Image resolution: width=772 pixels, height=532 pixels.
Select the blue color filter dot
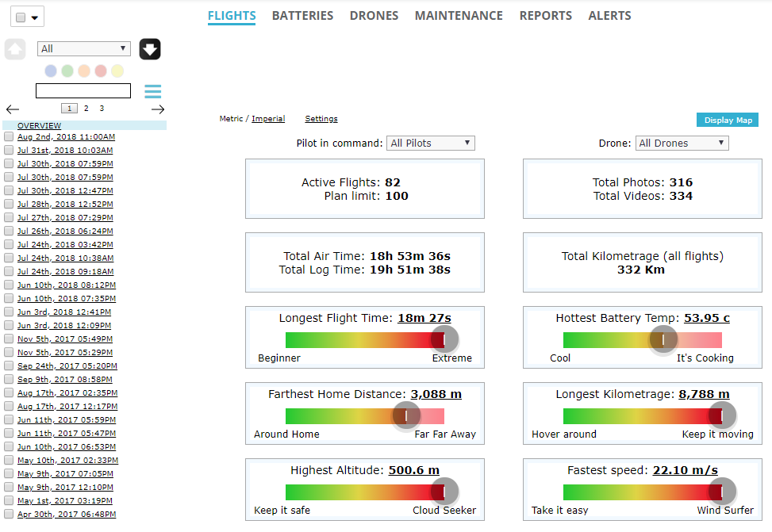(51, 71)
